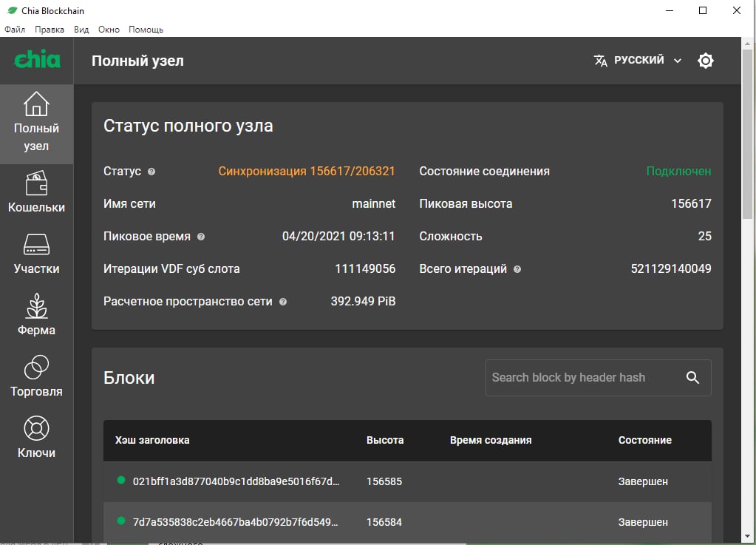Click the help icon next to Пиковое время
Viewport: 756px width, 545px height.
[201, 237]
